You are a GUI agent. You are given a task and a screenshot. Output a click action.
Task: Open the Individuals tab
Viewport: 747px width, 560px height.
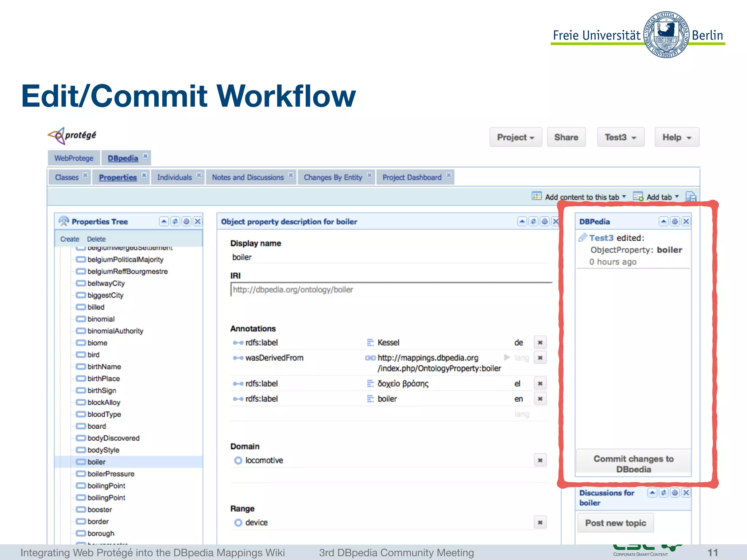tap(174, 178)
